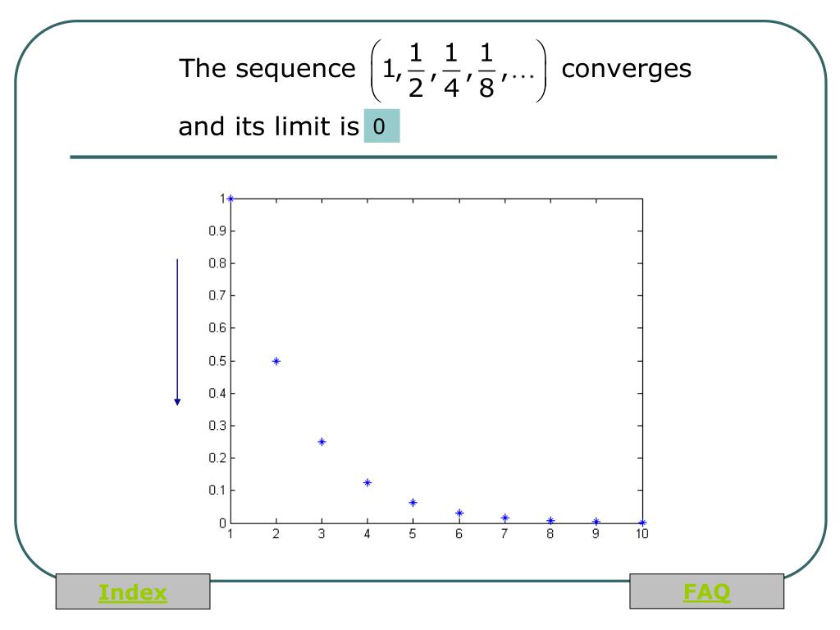Click the data point at x equals 5

pyautogui.click(x=413, y=503)
